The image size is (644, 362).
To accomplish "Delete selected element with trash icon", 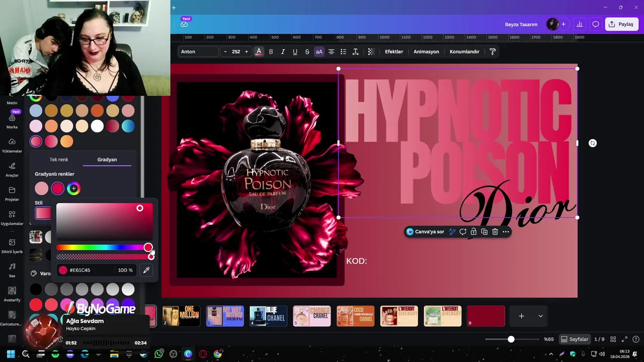I will click(x=495, y=232).
